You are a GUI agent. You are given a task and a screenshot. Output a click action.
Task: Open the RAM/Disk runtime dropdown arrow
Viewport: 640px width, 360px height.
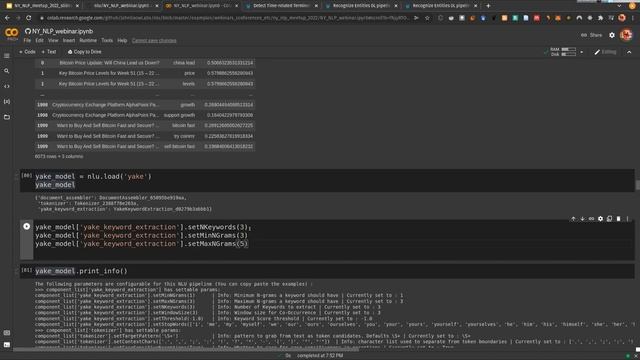tap(582, 52)
